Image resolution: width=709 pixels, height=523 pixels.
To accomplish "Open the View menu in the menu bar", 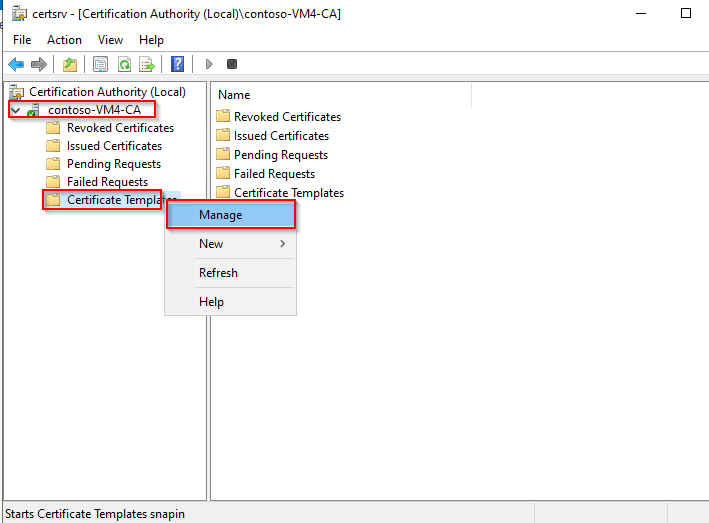I will 110,40.
